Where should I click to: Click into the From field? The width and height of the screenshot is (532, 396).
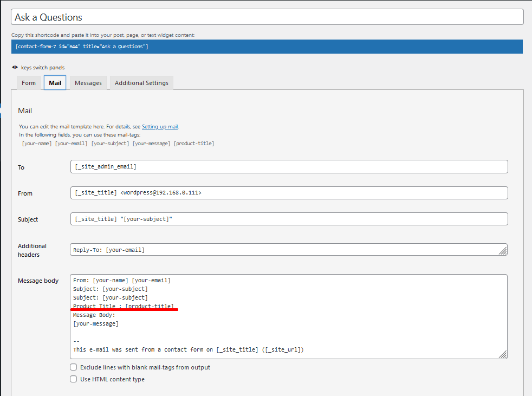tap(289, 193)
